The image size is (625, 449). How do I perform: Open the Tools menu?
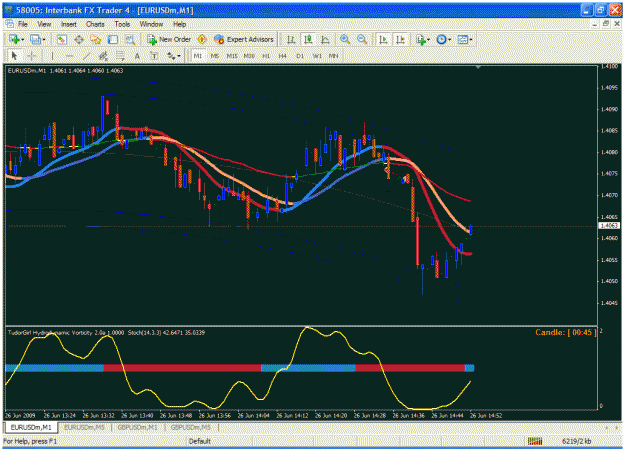122,24
